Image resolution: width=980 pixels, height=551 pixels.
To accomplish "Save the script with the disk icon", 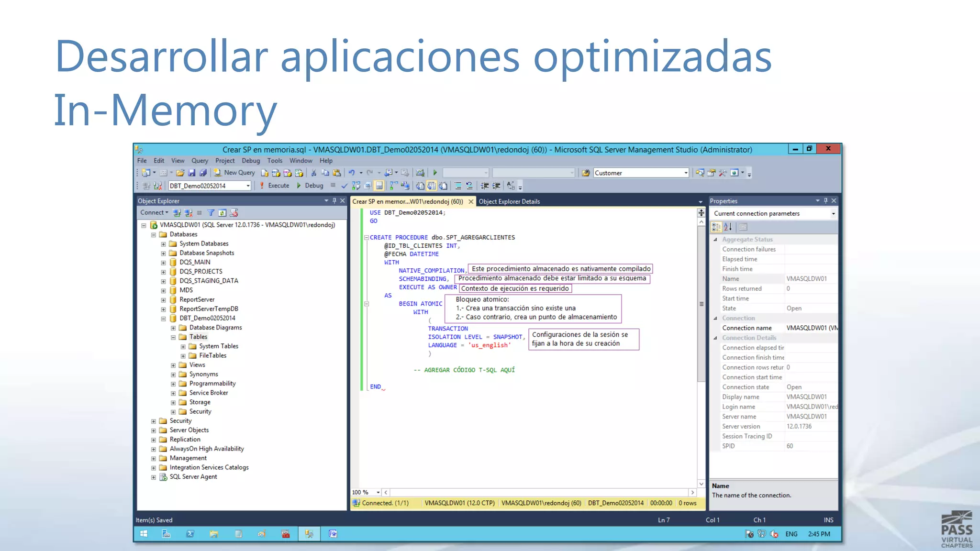I will click(x=191, y=173).
